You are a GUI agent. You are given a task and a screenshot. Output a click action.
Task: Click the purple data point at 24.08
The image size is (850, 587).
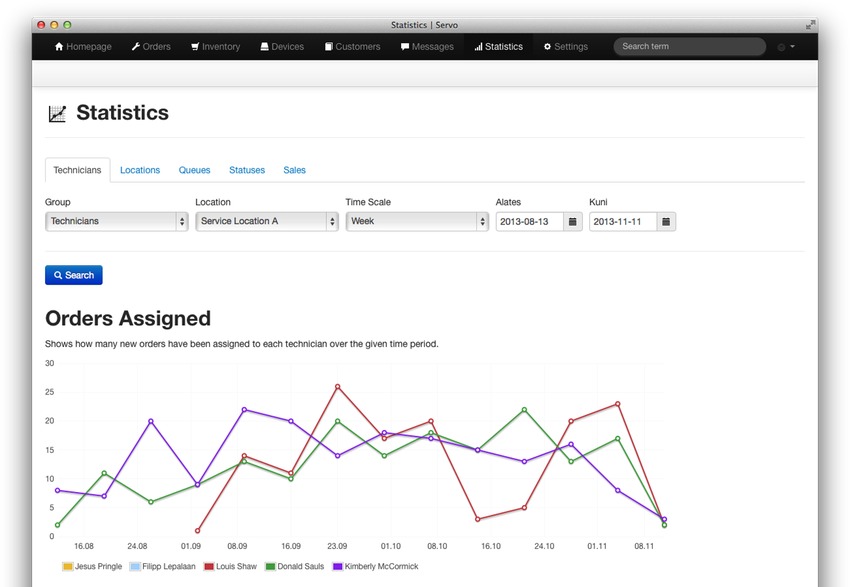[151, 421]
